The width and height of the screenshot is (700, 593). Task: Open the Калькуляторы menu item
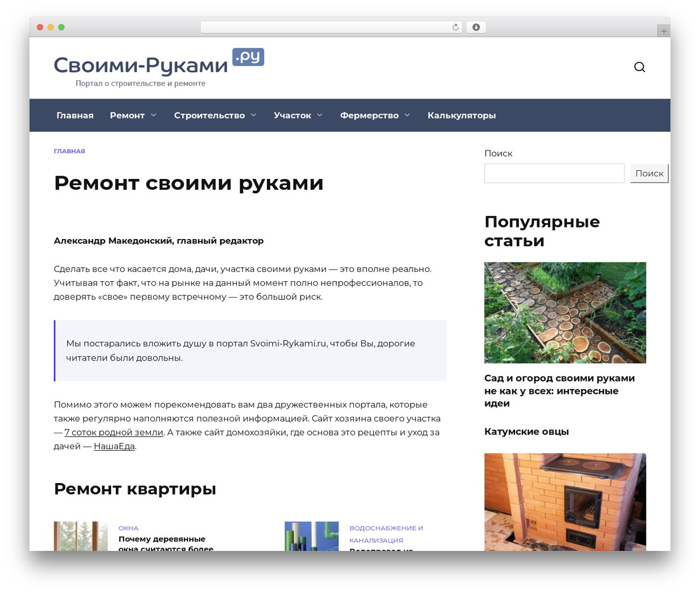click(462, 115)
